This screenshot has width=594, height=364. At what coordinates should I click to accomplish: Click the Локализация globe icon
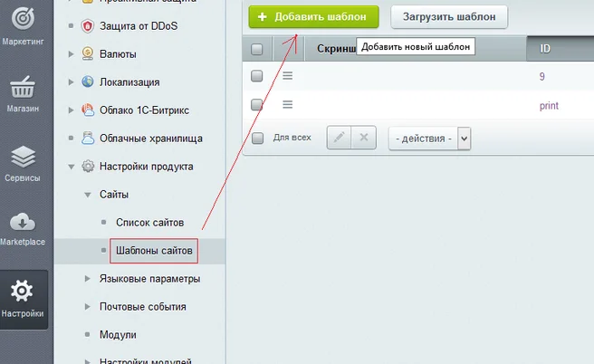88,81
